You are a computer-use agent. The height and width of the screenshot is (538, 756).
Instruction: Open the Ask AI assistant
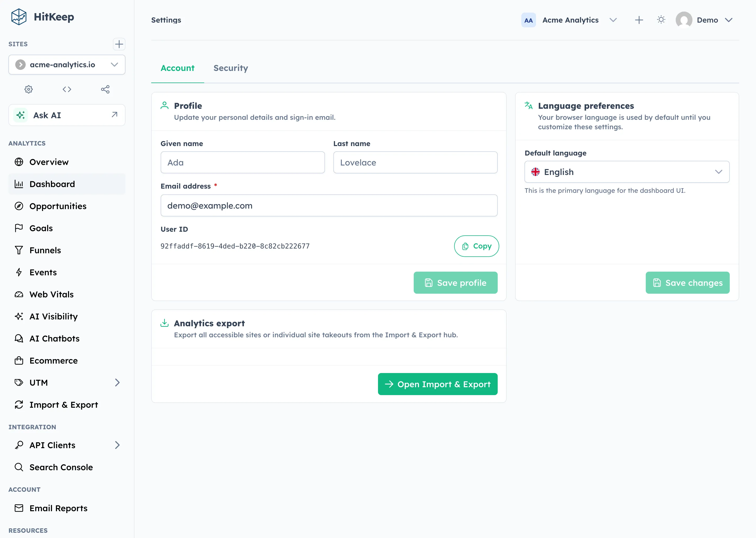point(67,115)
